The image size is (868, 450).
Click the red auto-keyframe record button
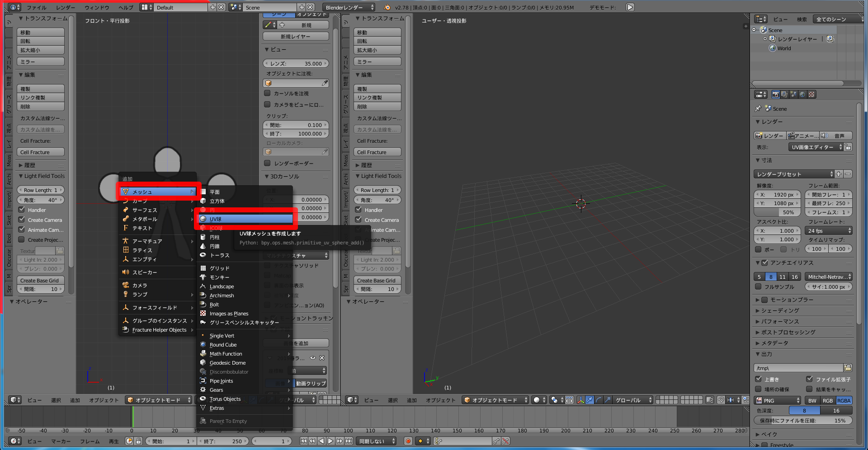tap(408, 441)
